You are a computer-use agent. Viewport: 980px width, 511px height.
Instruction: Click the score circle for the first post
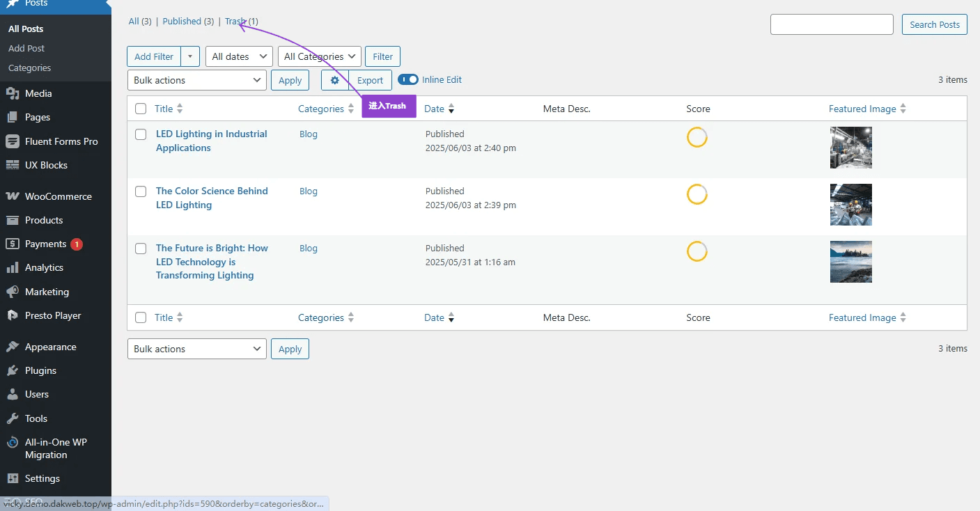click(697, 137)
